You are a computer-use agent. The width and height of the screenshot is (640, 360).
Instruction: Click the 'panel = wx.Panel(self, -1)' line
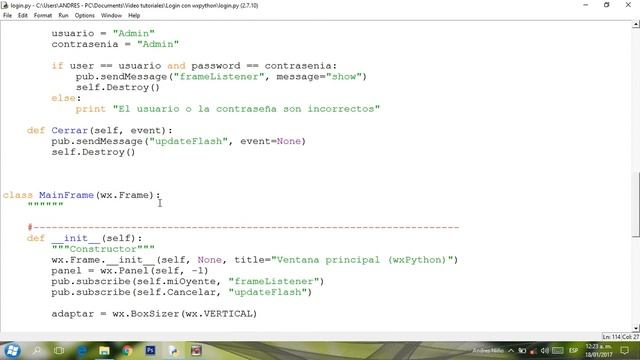coord(130,271)
